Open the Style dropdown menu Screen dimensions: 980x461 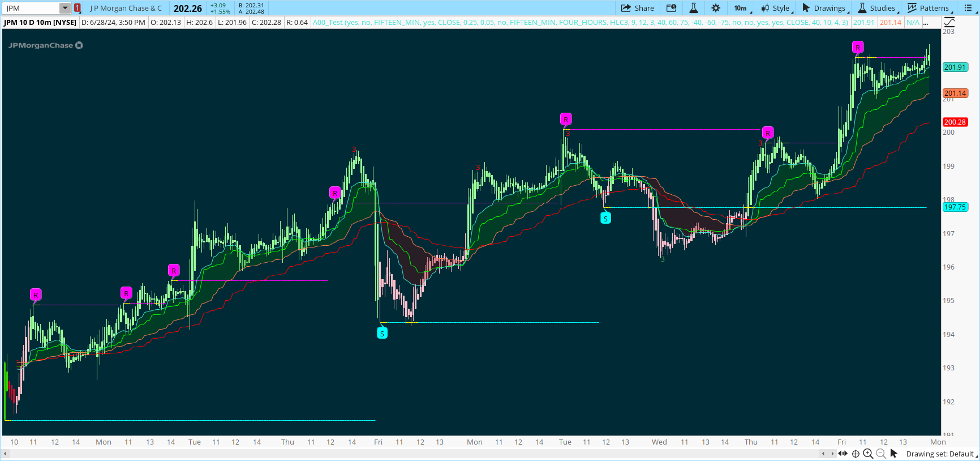coord(777,8)
